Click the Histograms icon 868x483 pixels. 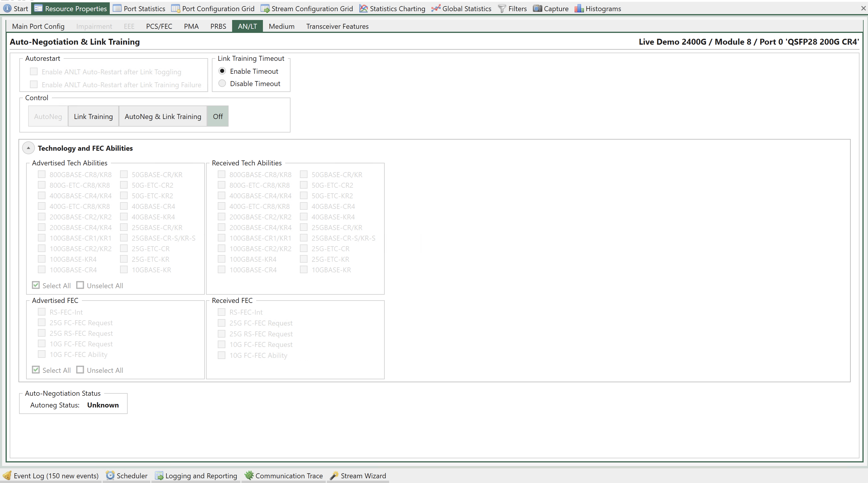579,8
